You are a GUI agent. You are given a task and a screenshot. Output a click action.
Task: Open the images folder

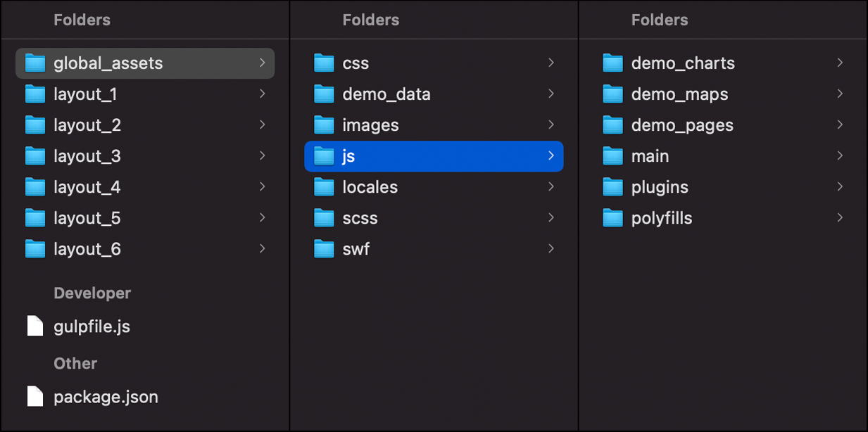[x=434, y=125]
